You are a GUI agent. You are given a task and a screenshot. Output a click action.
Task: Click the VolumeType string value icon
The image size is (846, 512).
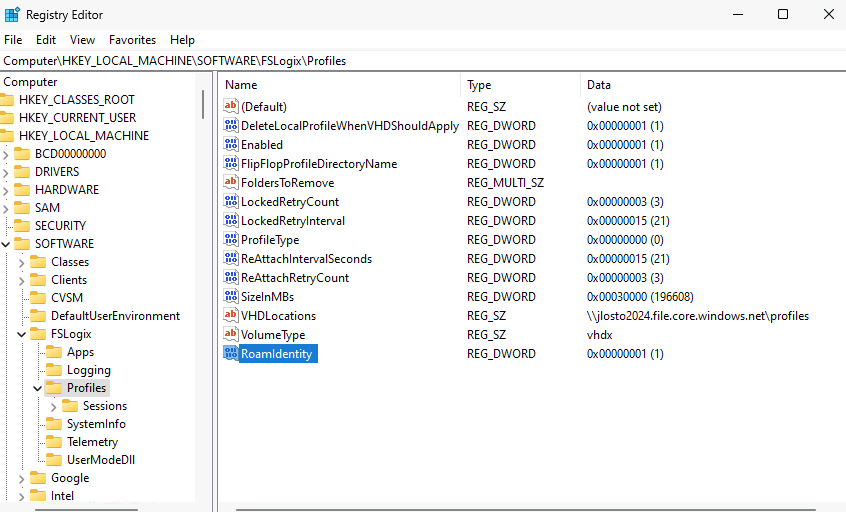[231, 334]
